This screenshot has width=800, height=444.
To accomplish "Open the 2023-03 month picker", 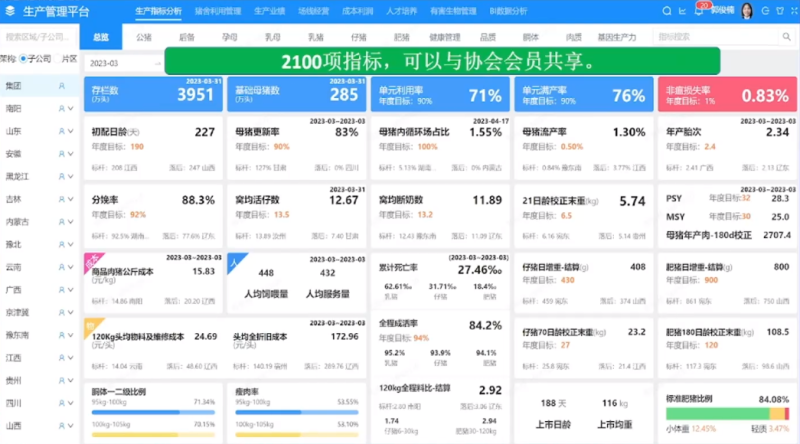I will coord(123,63).
